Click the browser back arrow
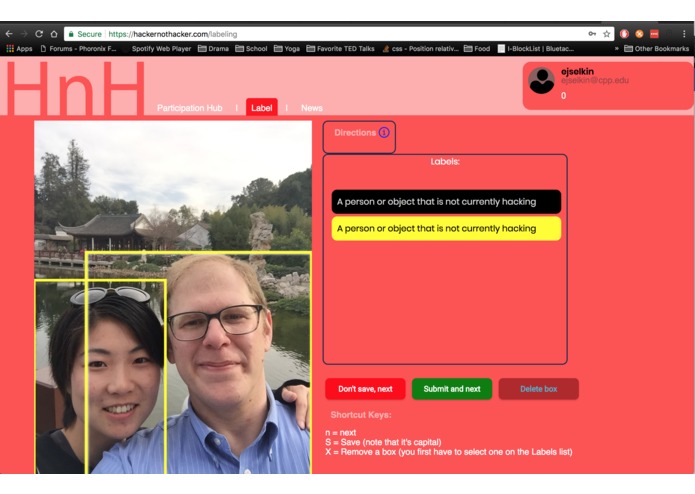Screen dimensions: 695x494 pos(9,34)
